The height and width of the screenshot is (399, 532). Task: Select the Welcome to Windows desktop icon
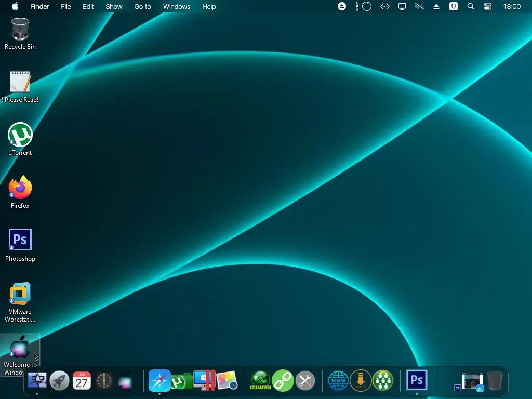click(x=20, y=355)
